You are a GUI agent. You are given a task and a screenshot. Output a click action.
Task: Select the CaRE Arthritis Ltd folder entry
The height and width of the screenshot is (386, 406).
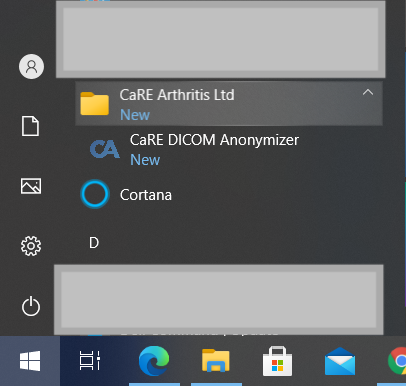[229, 104]
